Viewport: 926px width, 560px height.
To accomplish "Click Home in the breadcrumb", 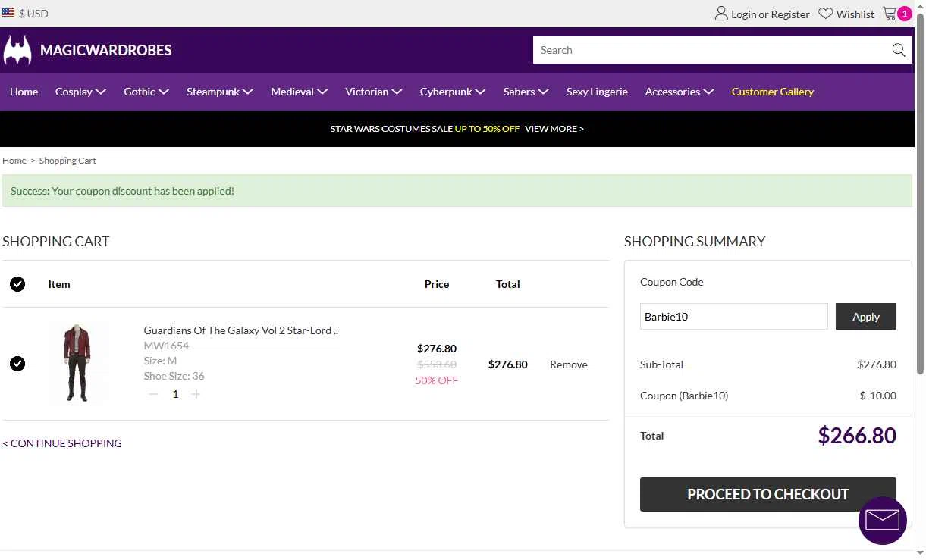I will click(14, 161).
